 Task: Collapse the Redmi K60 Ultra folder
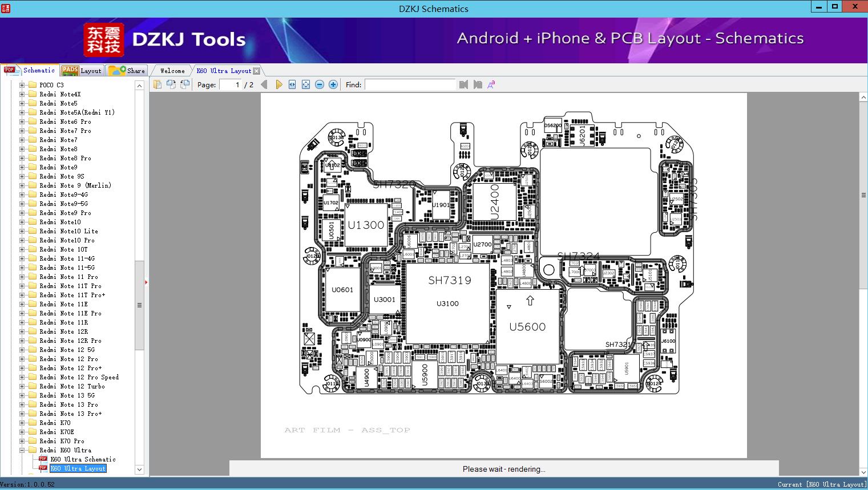(22, 450)
